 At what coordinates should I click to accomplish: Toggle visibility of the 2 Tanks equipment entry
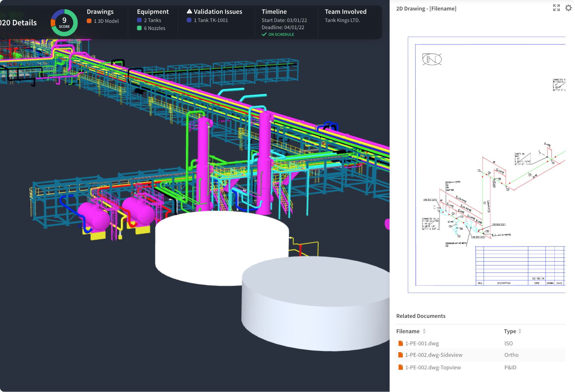pyautogui.click(x=139, y=20)
